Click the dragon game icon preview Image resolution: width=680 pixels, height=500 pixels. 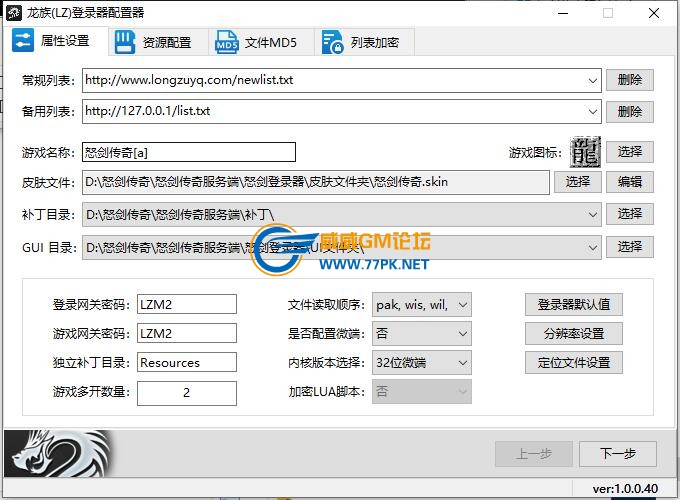[585, 152]
